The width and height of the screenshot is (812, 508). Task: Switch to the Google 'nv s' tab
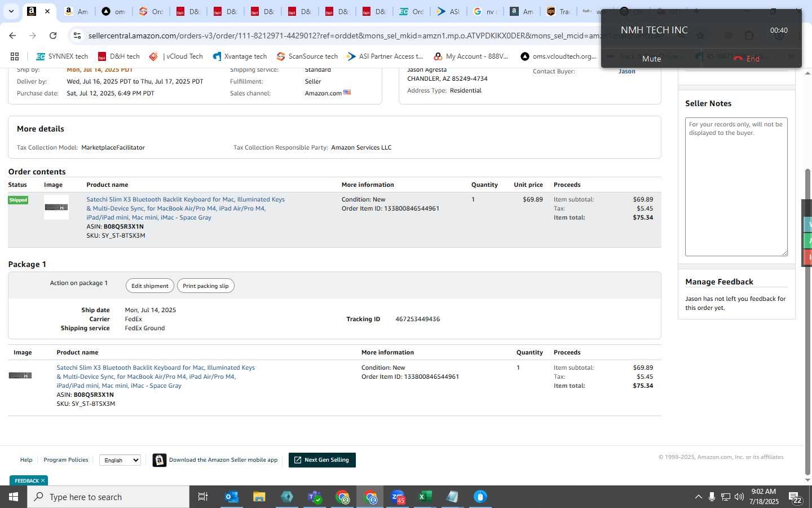pyautogui.click(x=484, y=11)
